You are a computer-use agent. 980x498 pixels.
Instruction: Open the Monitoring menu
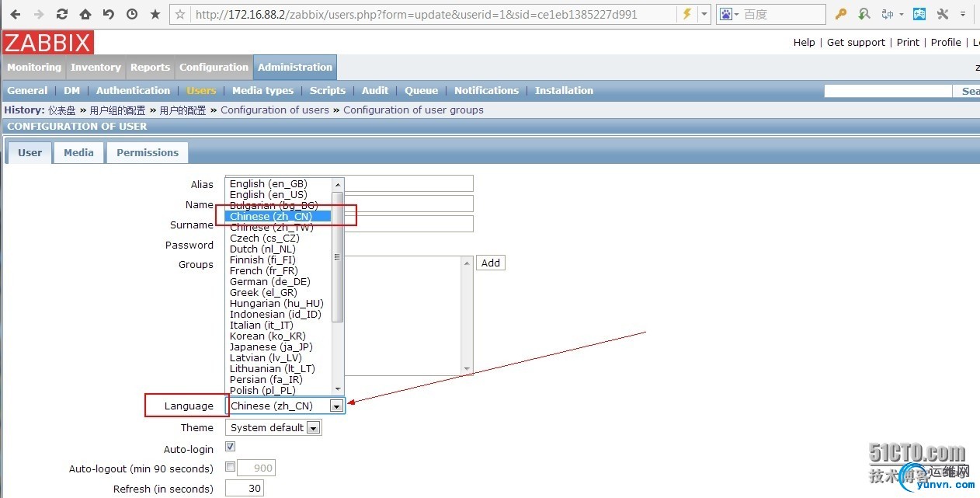point(34,68)
